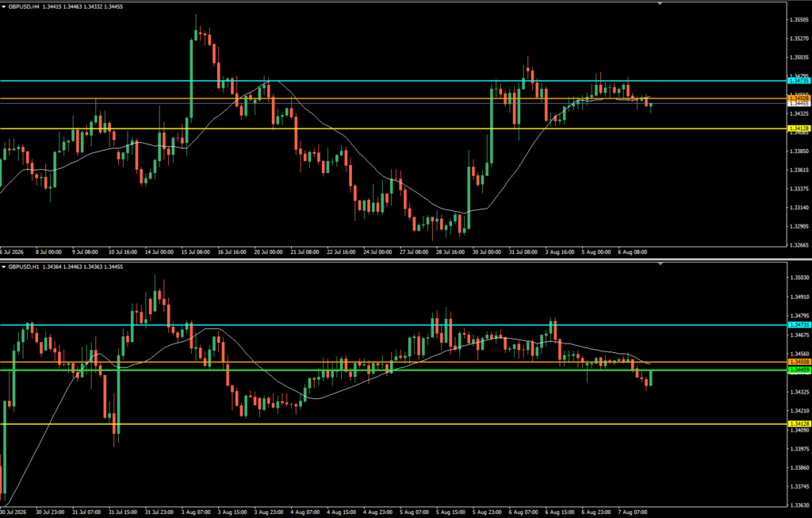
Task: Select the orange 1.34508 horizontal line on the H4 chart
Action: tap(393, 98)
